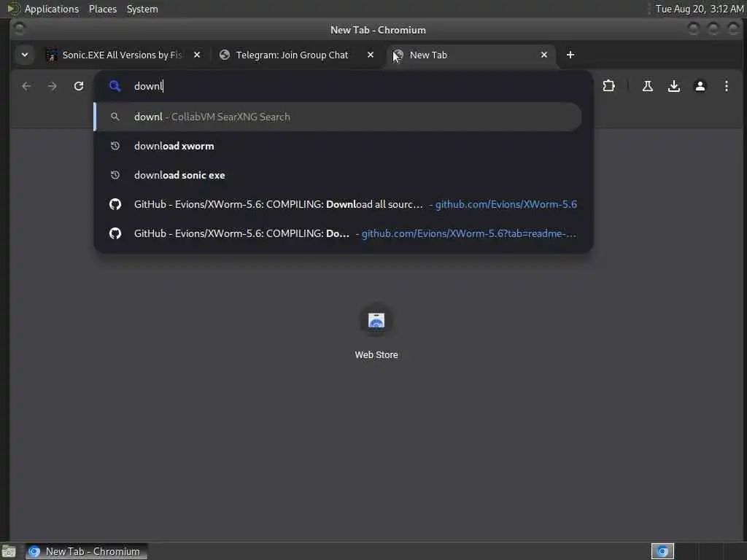The height and width of the screenshot is (560, 747).
Task: Click history clock icon beside 'download xworm'
Action: pos(115,146)
